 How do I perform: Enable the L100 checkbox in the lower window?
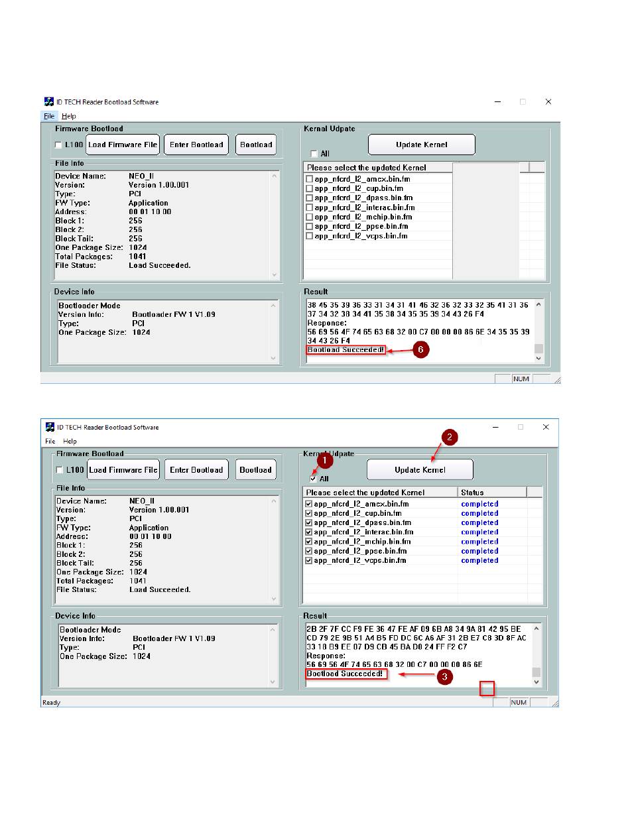point(60,470)
